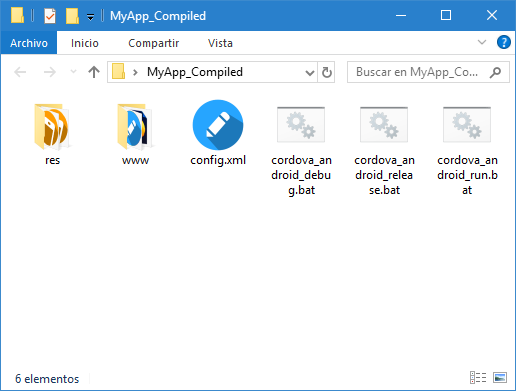The image size is (516, 391).
Task: Click the folder icon in title bar
Action: [x=17, y=15]
